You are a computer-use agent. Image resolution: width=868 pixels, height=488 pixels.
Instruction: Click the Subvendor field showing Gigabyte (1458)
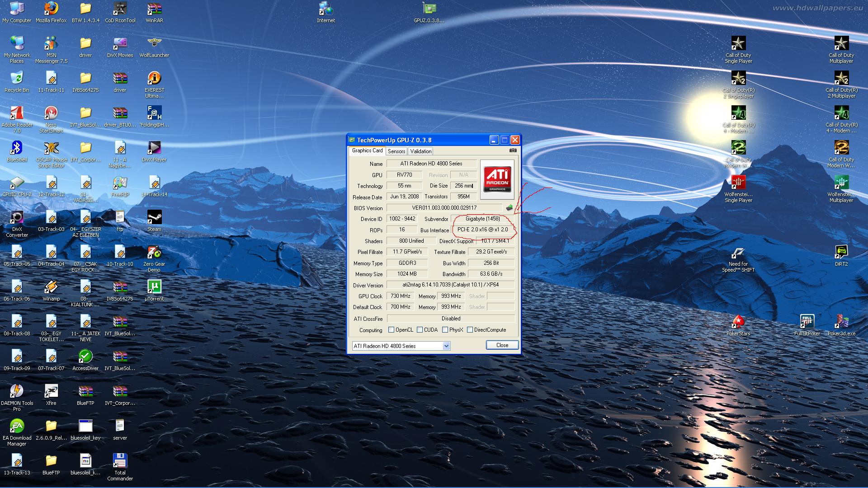[x=483, y=219]
